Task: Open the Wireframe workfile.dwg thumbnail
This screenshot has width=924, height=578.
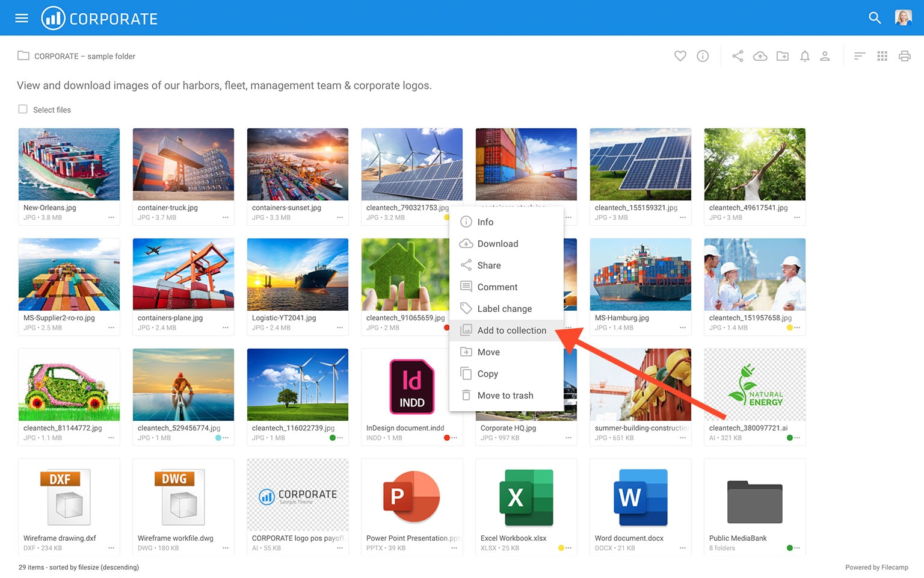Action: 183,497
